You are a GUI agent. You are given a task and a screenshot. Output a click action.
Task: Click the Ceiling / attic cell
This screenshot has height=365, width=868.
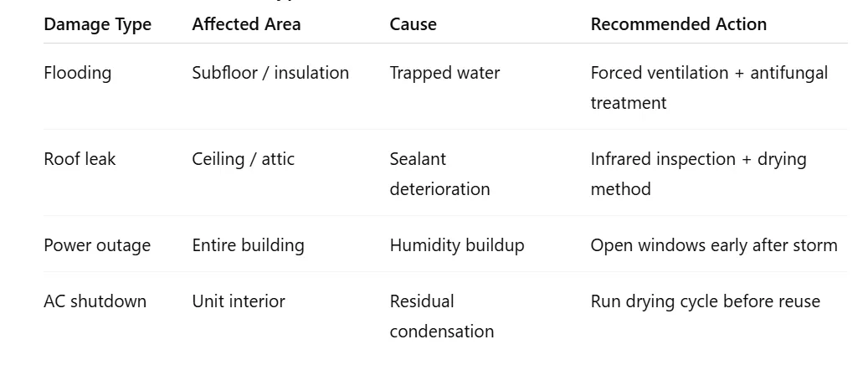(243, 159)
